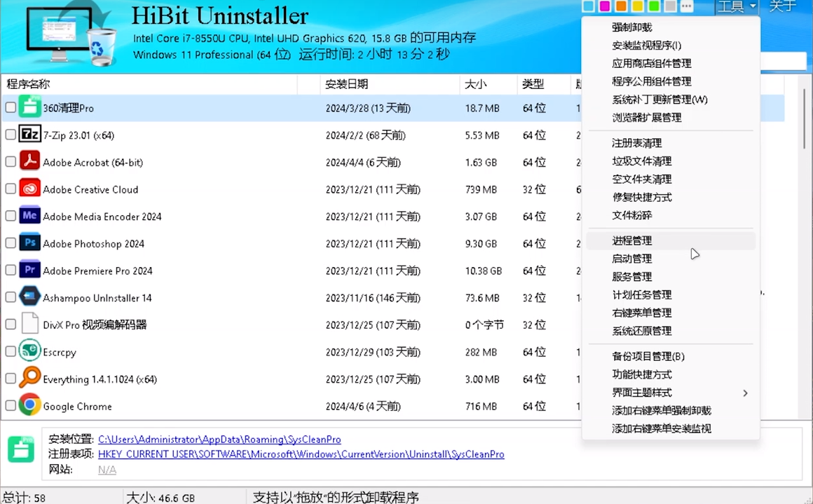Open 启动管理 menu item
This screenshot has height=504, width=813.
(x=671, y=259)
